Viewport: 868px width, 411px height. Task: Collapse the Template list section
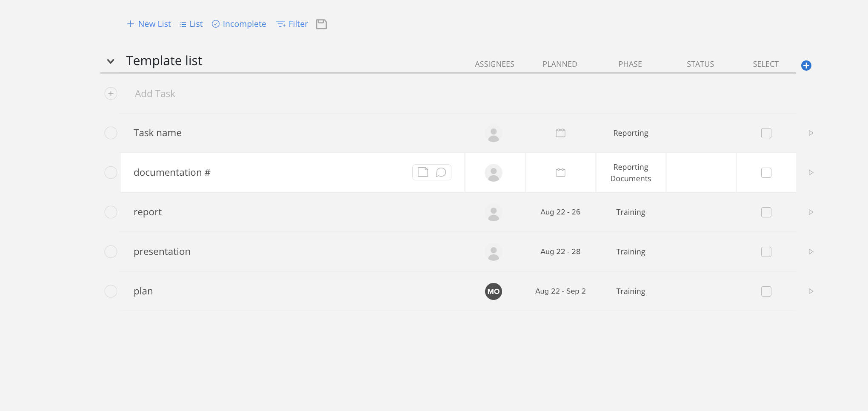tap(110, 61)
